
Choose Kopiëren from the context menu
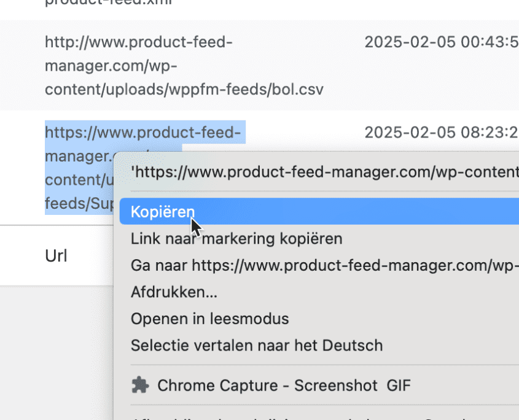[x=319, y=211]
